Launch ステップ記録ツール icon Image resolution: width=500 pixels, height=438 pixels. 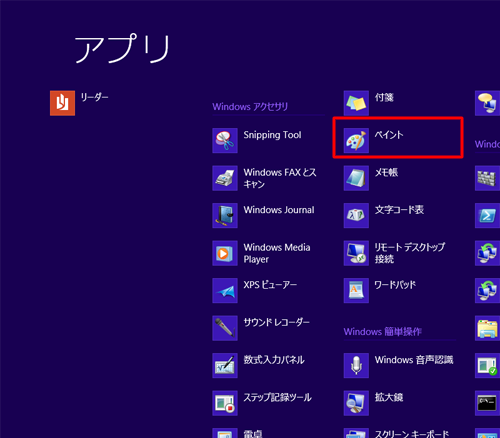pyautogui.click(x=225, y=403)
